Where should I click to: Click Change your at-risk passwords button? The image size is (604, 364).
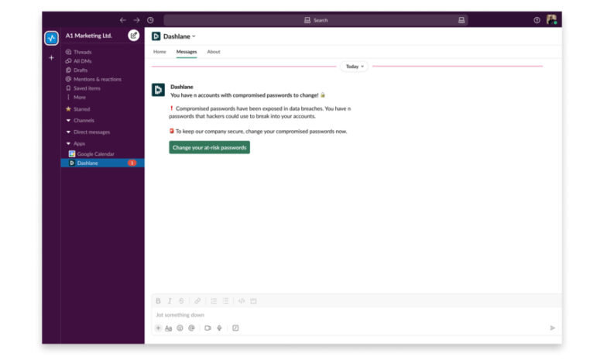coord(209,147)
